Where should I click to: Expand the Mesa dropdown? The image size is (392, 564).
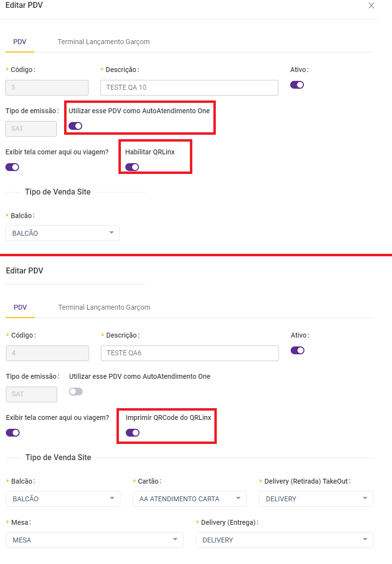click(94, 540)
